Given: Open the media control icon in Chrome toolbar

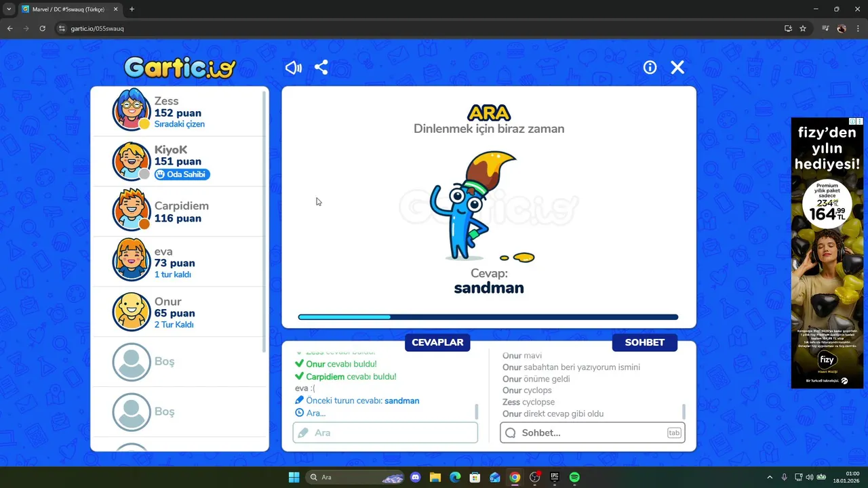Looking at the screenshot, I should point(825,28).
